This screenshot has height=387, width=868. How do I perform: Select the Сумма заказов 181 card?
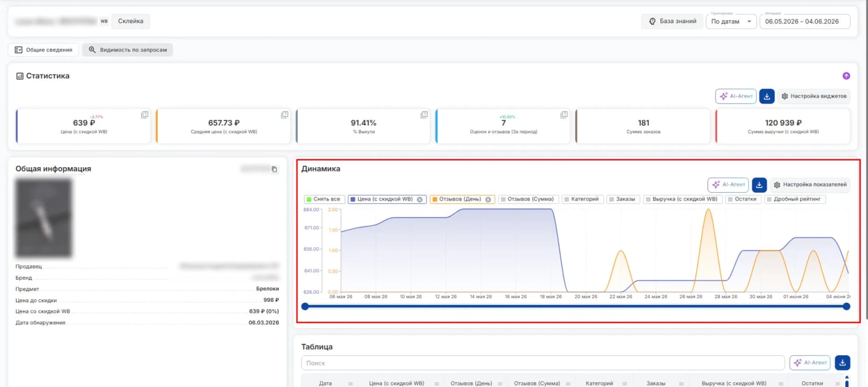[x=643, y=126]
